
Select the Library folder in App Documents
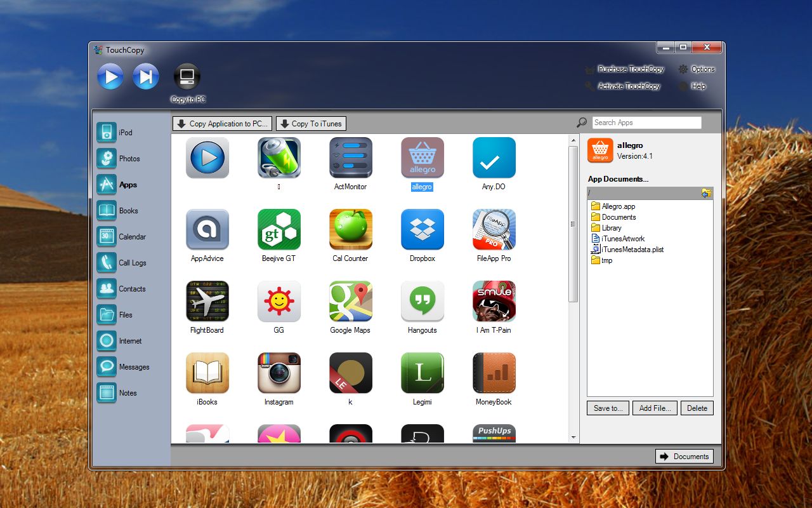(606, 228)
